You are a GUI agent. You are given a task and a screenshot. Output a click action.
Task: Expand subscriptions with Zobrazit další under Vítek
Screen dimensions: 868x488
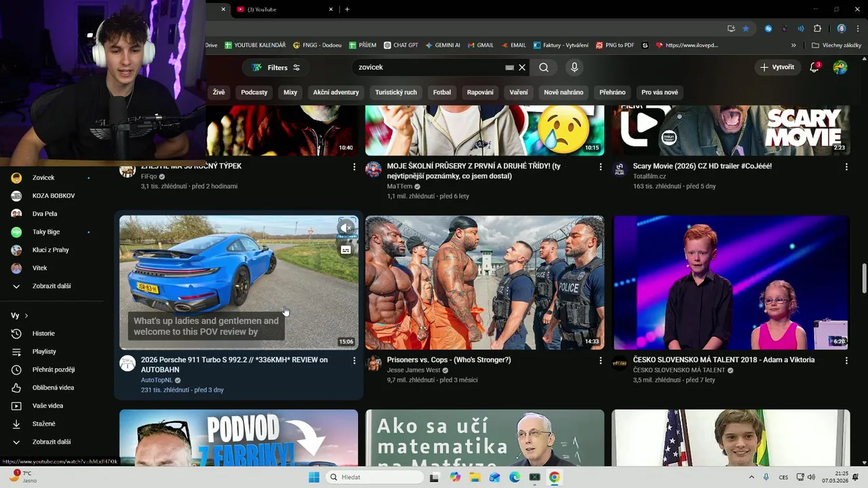(51, 286)
